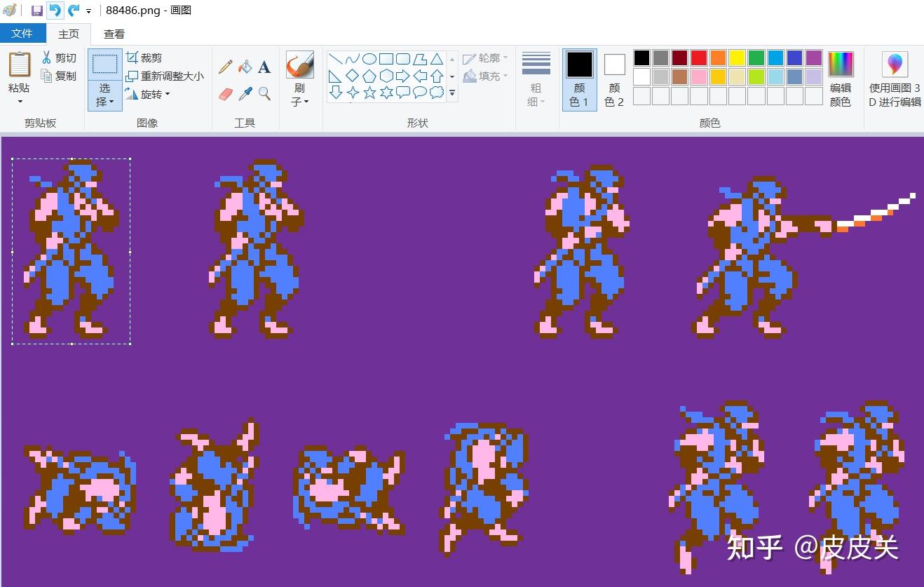Click the 剪切 button

[x=59, y=58]
